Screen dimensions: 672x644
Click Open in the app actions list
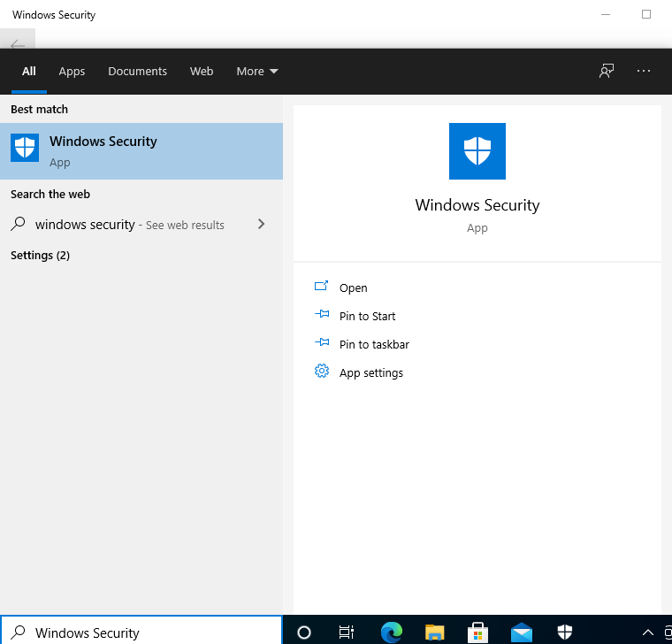click(353, 288)
